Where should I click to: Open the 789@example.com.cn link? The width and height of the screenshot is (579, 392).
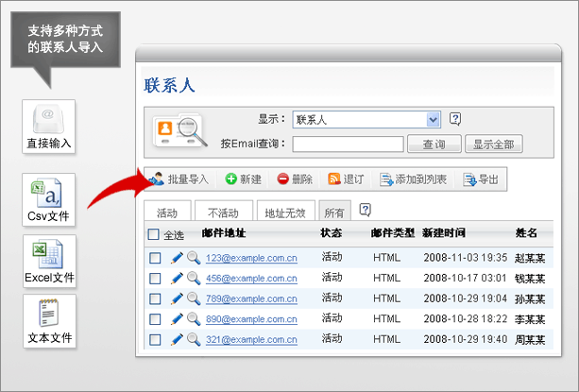pyautogui.click(x=251, y=298)
